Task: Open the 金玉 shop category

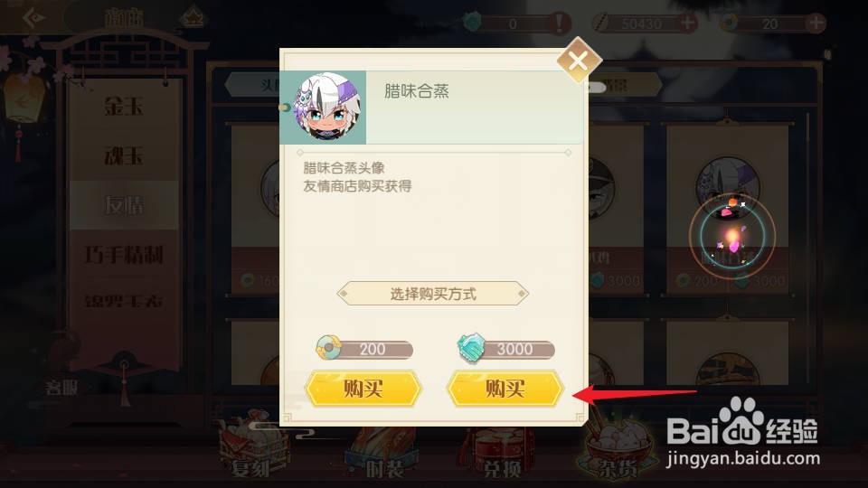Action: [x=124, y=106]
